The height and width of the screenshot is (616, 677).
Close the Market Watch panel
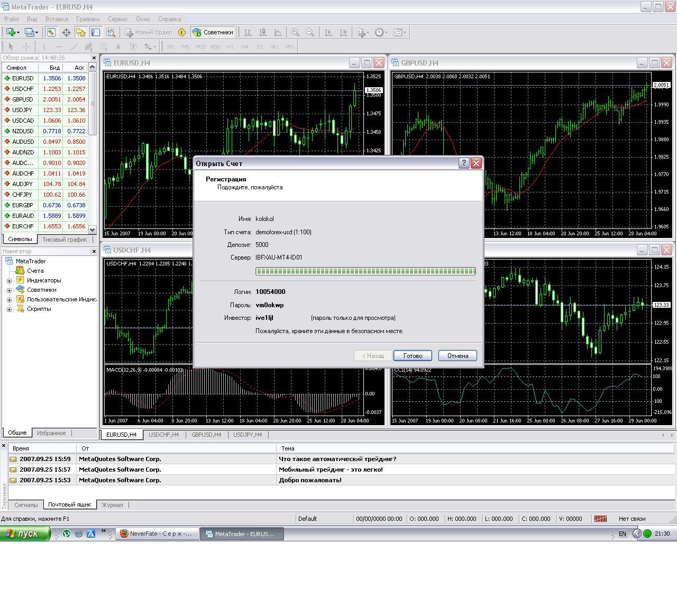94,58
